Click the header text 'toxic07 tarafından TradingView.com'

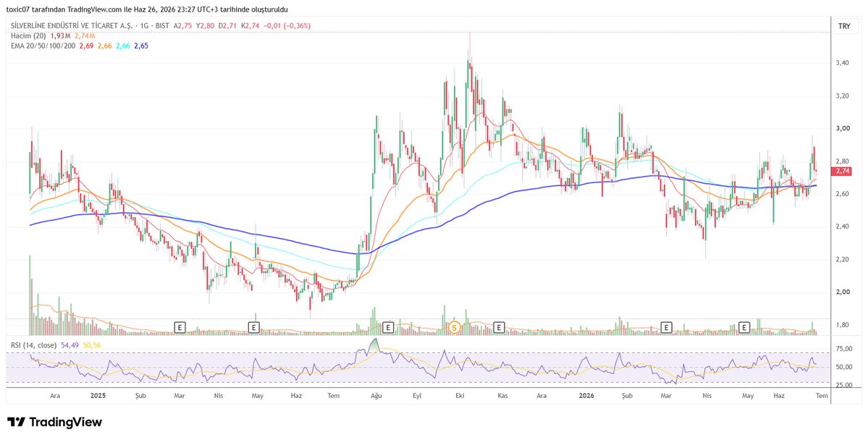pos(63,9)
